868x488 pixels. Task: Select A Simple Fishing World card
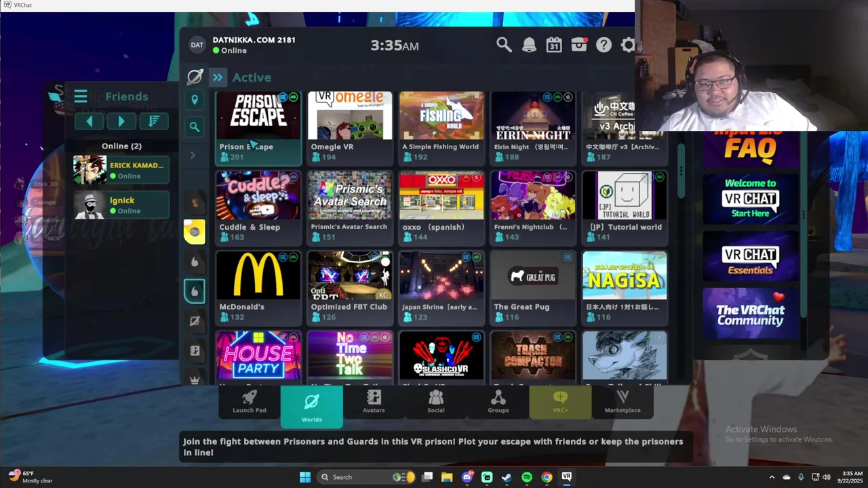point(441,128)
